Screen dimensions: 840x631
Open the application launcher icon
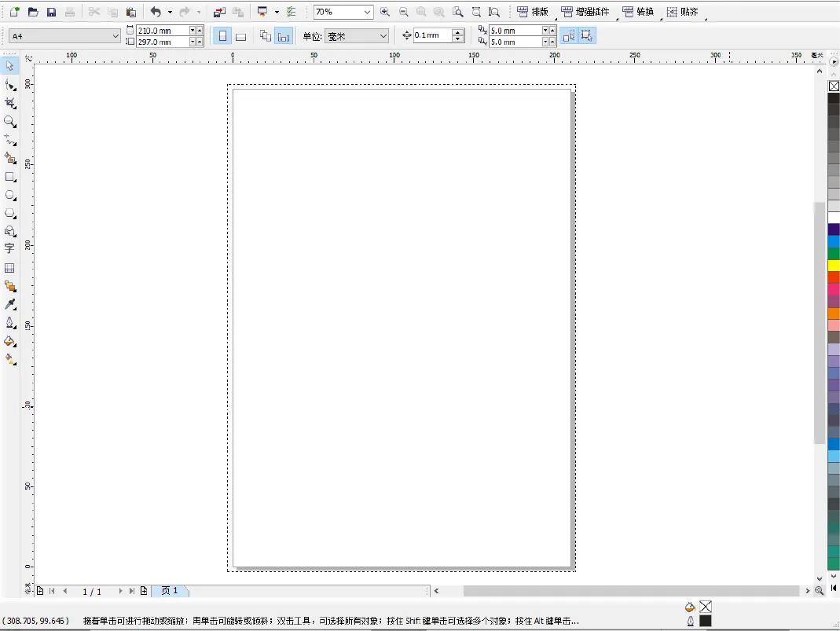tap(262, 12)
